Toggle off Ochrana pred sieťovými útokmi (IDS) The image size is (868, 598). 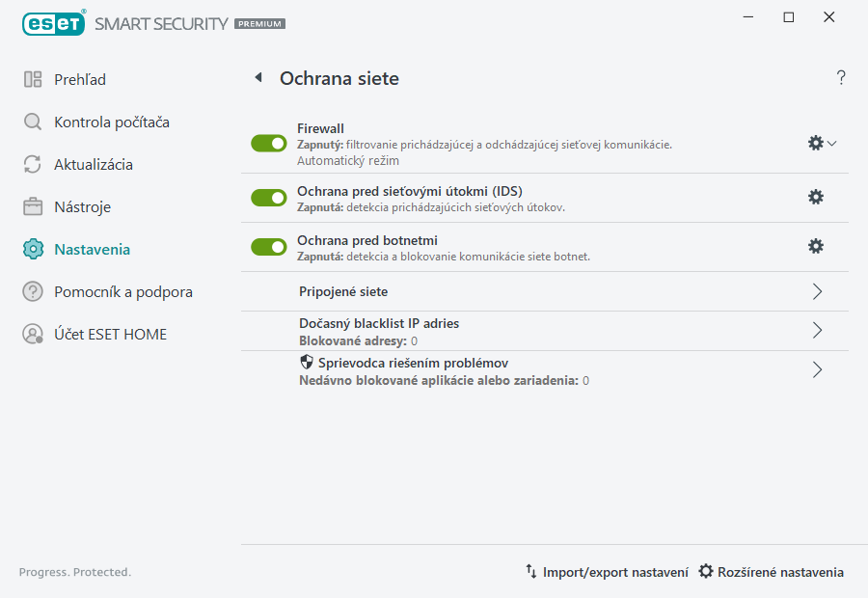click(x=268, y=196)
